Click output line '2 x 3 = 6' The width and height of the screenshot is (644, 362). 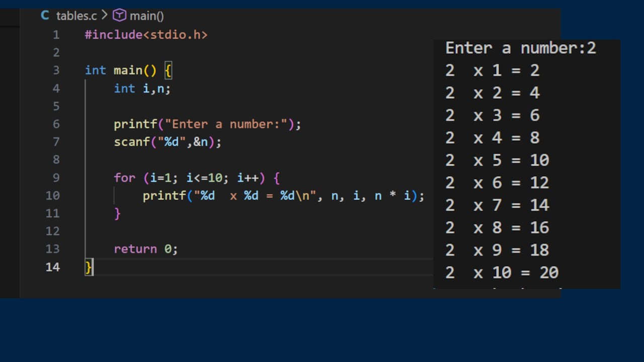click(493, 116)
